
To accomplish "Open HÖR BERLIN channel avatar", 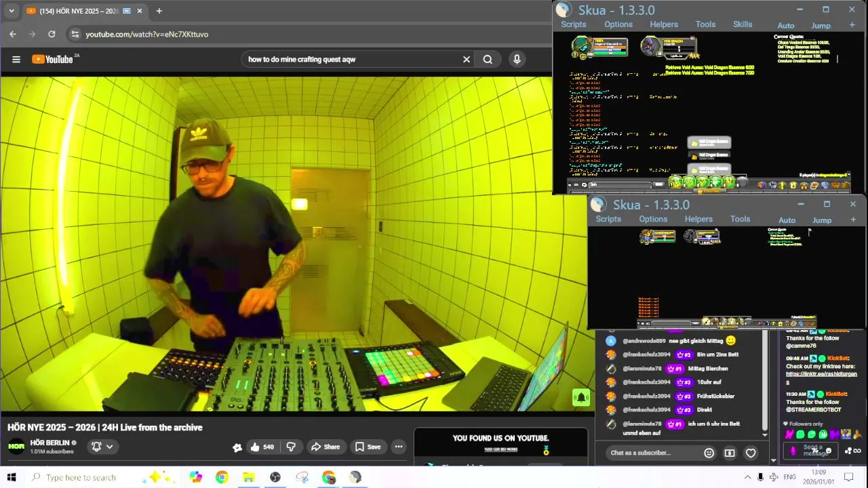I will (x=16, y=447).
